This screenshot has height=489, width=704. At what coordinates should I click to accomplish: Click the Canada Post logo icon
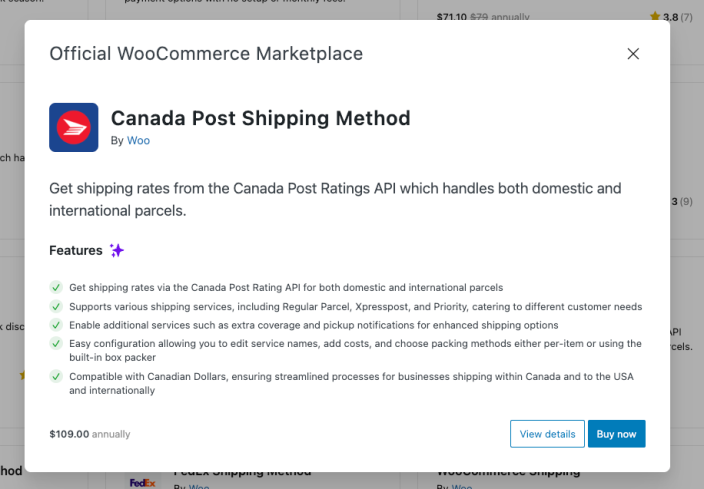[x=73, y=127]
